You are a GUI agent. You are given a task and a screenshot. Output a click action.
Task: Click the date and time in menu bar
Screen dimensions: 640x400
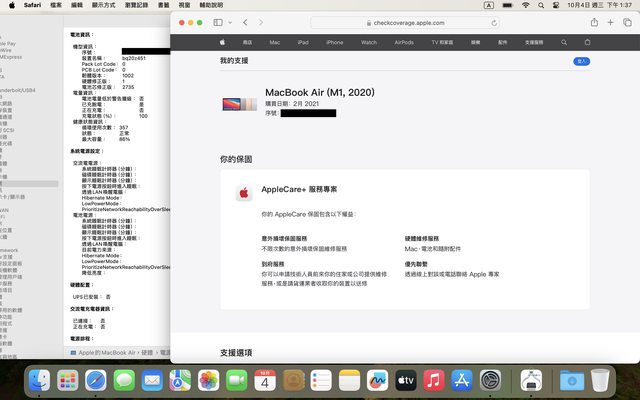click(599, 5)
